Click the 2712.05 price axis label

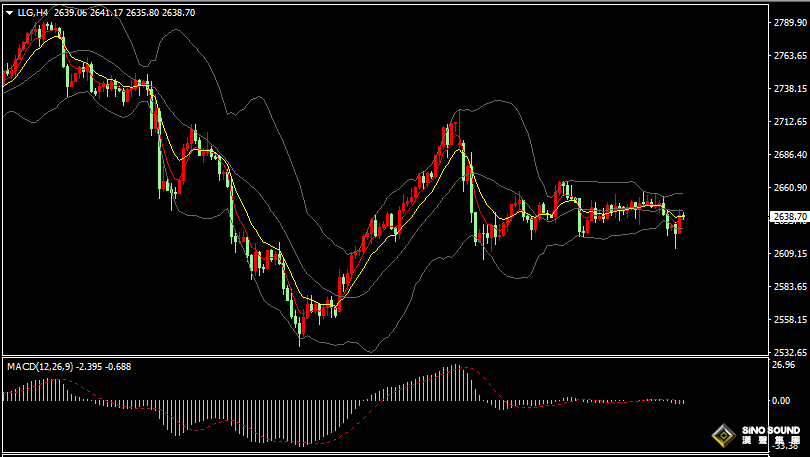[x=790, y=121]
